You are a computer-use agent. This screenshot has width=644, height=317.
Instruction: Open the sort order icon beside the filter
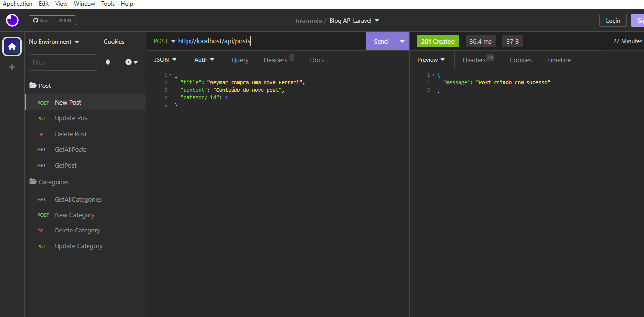108,62
